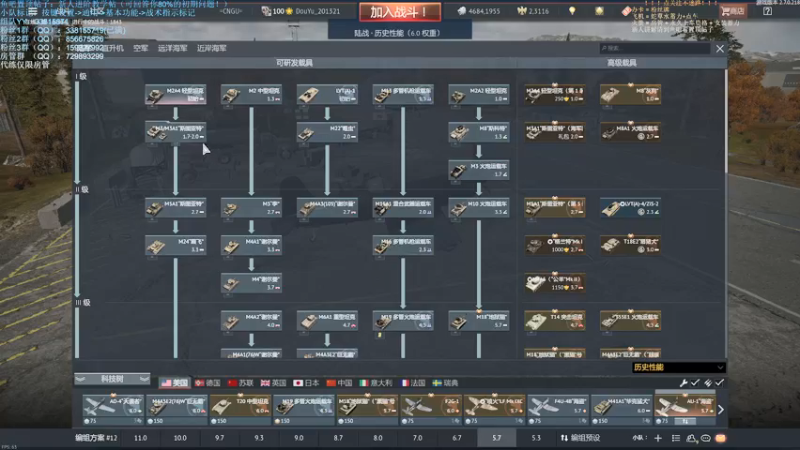The height and width of the screenshot is (450, 800).
Task: Switch to the 5.3 preset tab
Action: (x=536, y=438)
